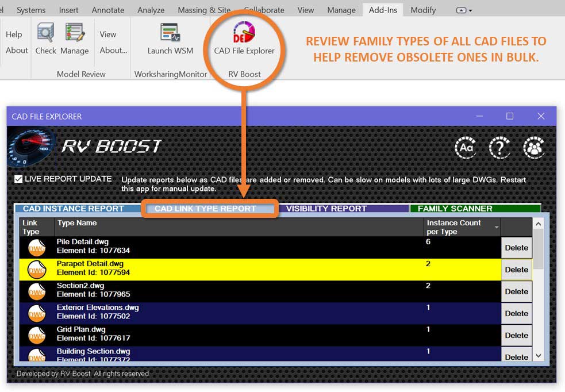Click the font size Aa icon

pyautogui.click(x=466, y=147)
